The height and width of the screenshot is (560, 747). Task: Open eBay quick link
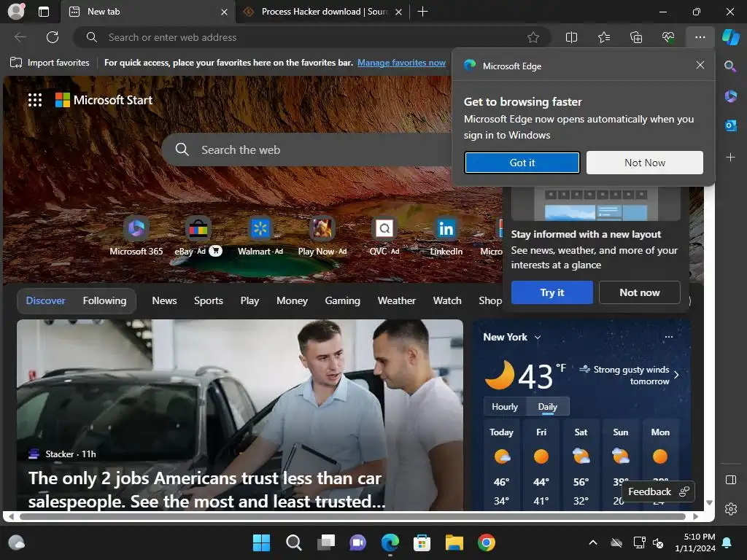[x=198, y=236]
